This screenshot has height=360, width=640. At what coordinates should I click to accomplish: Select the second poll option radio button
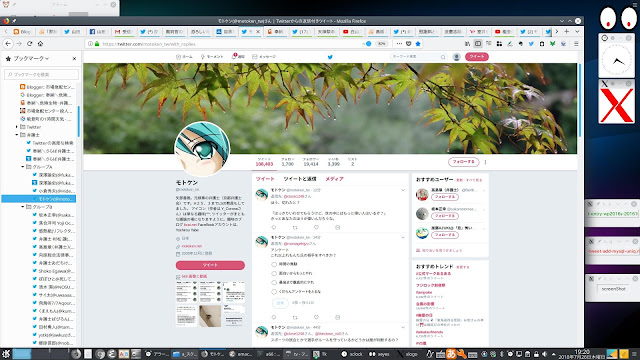(x=274, y=273)
